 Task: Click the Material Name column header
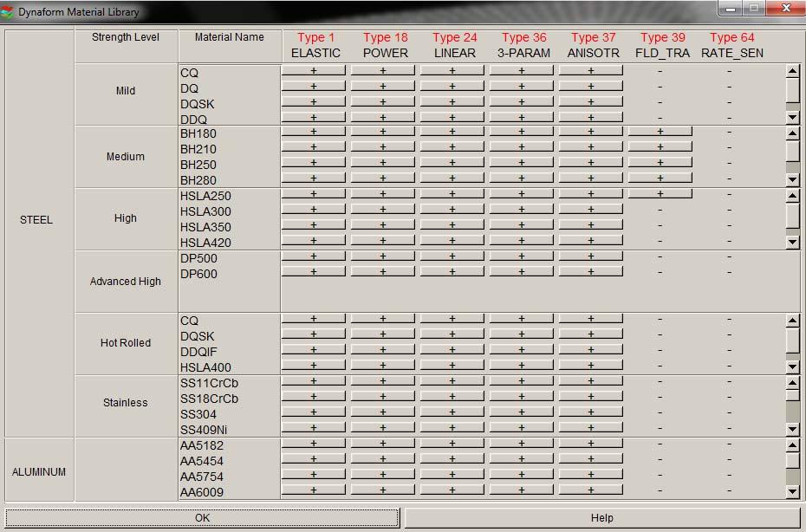(x=230, y=37)
